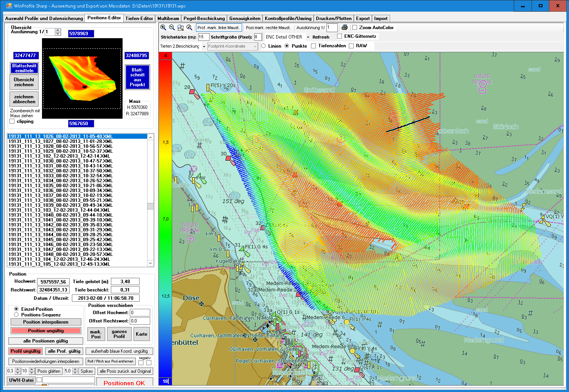
Task: Increase the Spikes value with up arrow
Action: pyautogui.click(x=75, y=369)
